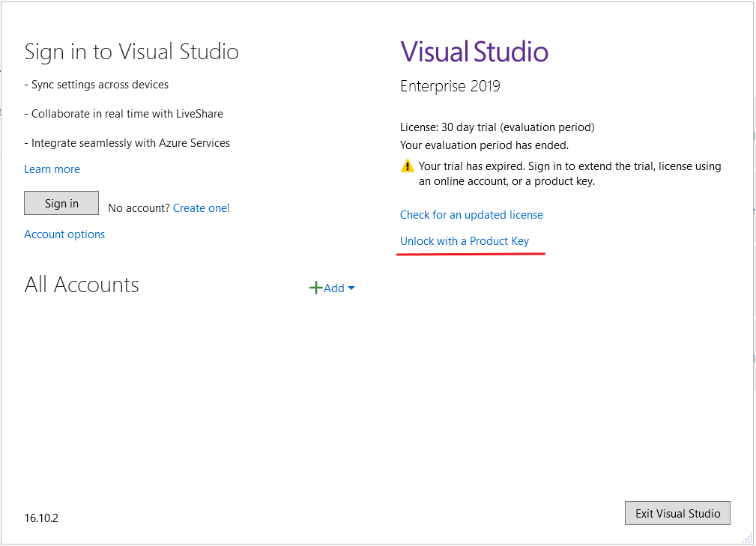Click 'Your evaluation period has ended.' text
Screen dimensions: 756x546
tap(485, 145)
